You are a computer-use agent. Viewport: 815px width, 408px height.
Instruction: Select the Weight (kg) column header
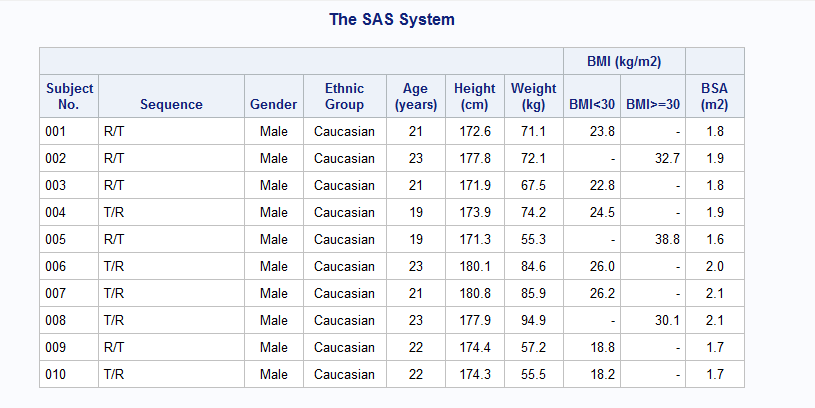coord(532,96)
